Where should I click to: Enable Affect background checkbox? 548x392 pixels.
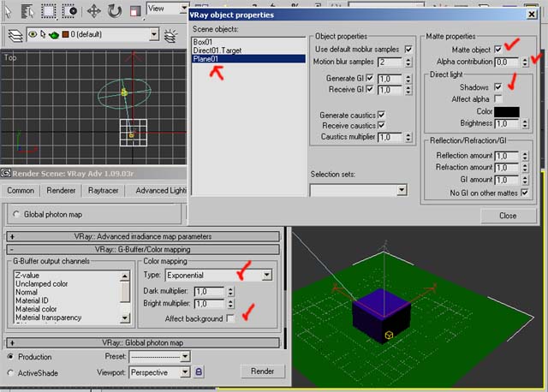pos(230,318)
